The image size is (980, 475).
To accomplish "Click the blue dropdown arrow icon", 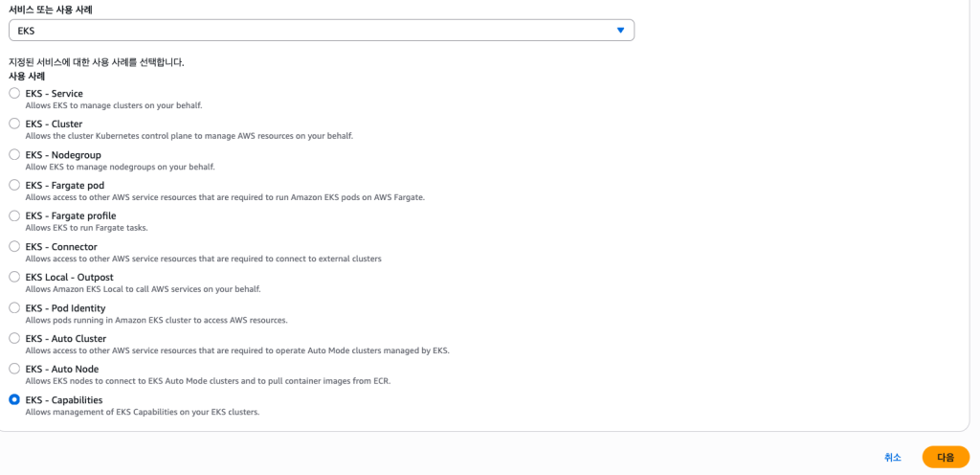I will point(620,31).
